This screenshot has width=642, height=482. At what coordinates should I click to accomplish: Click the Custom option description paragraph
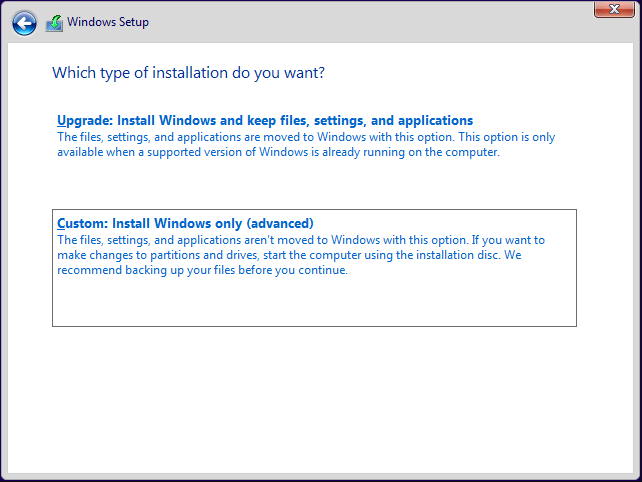coord(300,256)
